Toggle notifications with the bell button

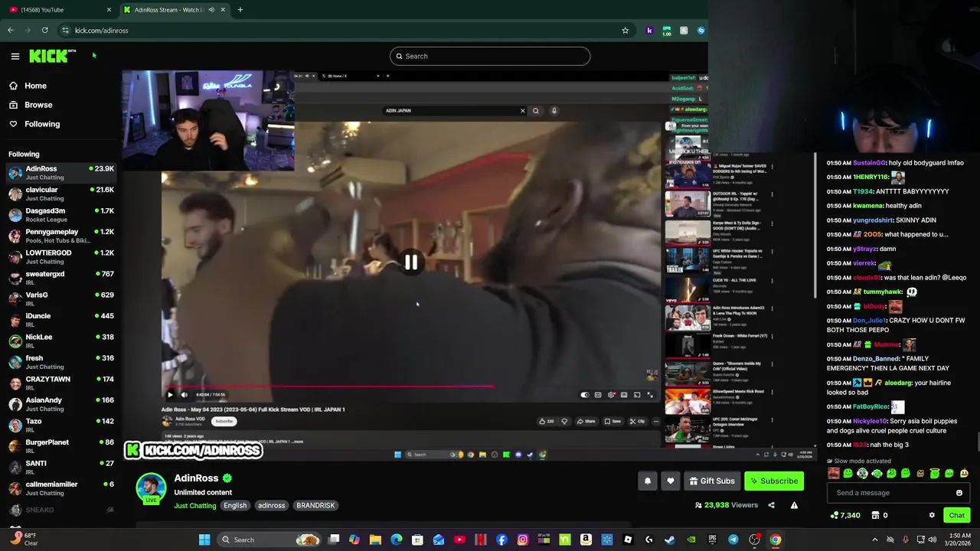pyautogui.click(x=648, y=481)
